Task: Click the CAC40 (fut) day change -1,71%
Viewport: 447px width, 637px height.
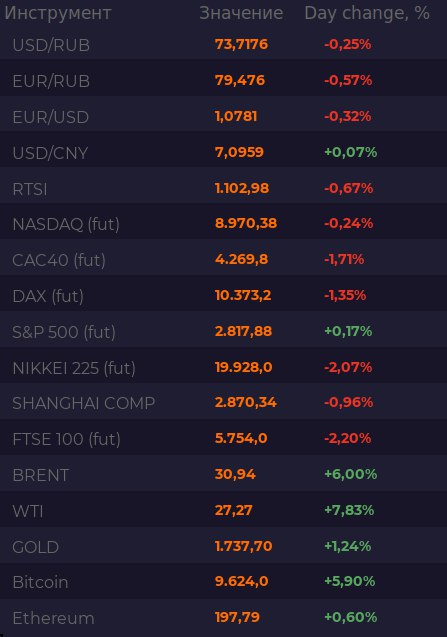Action: (x=344, y=259)
